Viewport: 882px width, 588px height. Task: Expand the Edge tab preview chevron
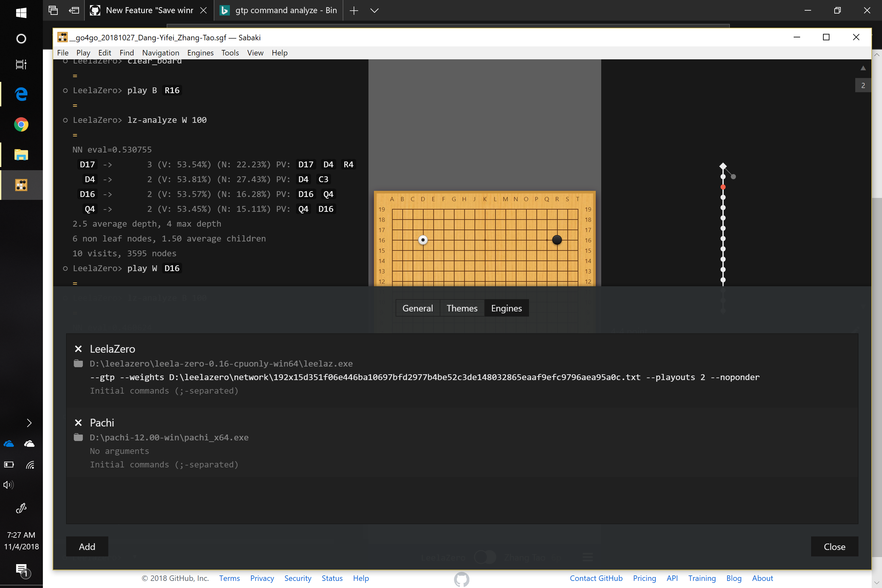tap(374, 11)
